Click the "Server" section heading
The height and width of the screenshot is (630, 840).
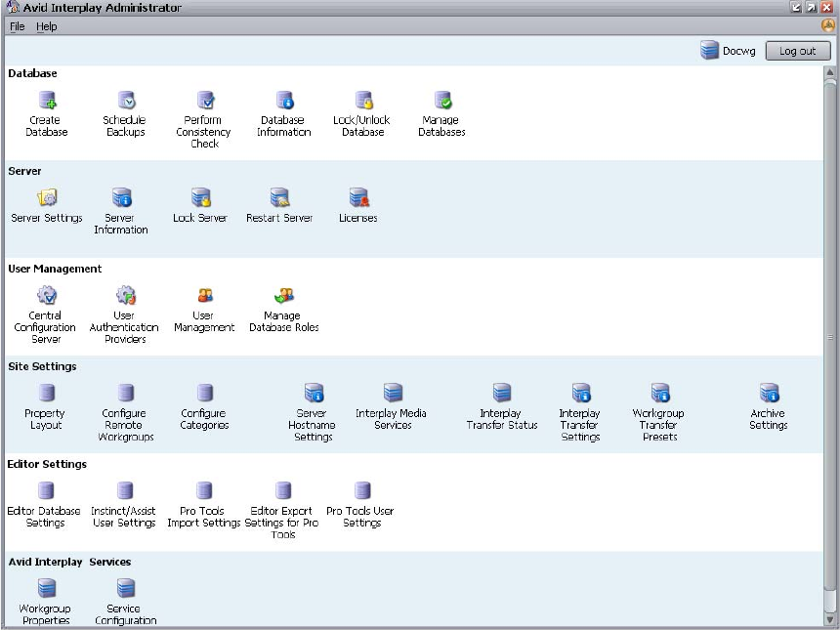pyautogui.click(x=24, y=171)
